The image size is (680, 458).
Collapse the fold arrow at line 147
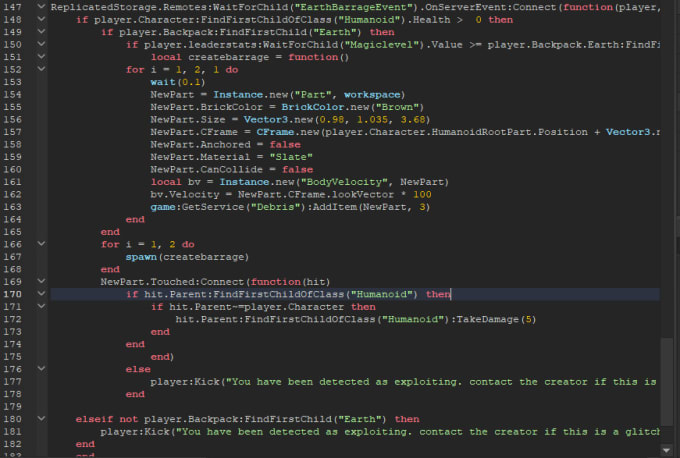coord(41,7)
